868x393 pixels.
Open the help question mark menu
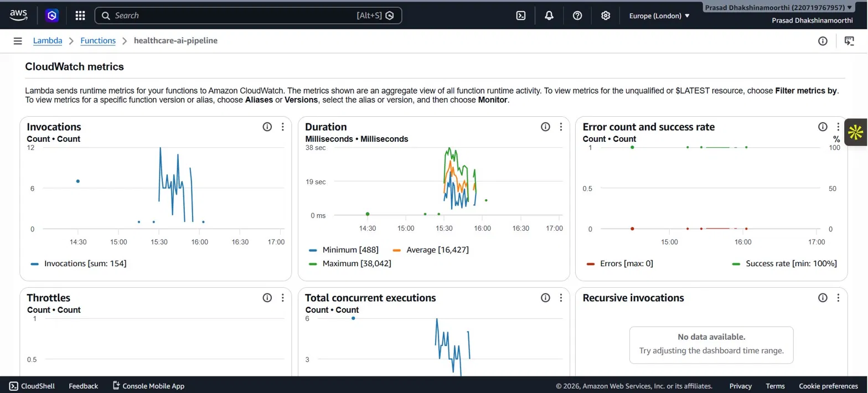click(577, 15)
